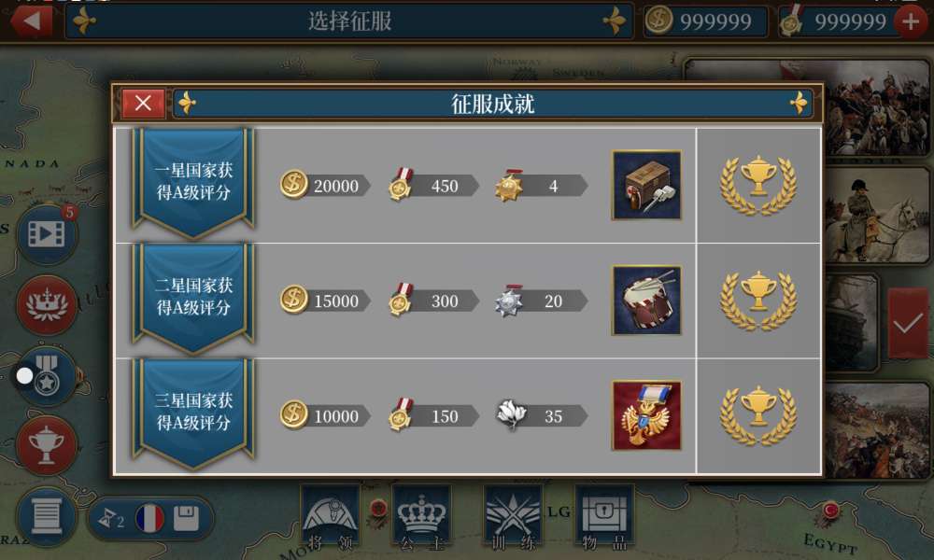934x560 pixels.
Task: Expand the red chevron panel on right
Action: click(x=908, y=324)
